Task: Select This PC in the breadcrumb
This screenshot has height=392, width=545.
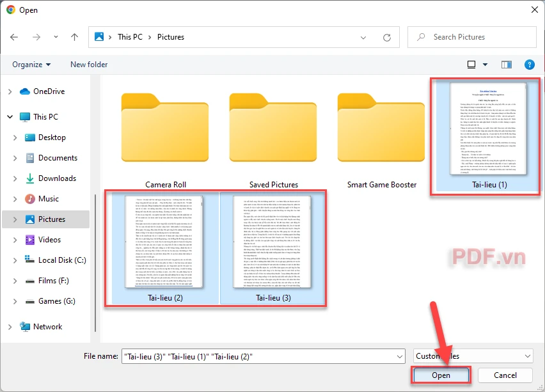Action: (x=130, y=37)
